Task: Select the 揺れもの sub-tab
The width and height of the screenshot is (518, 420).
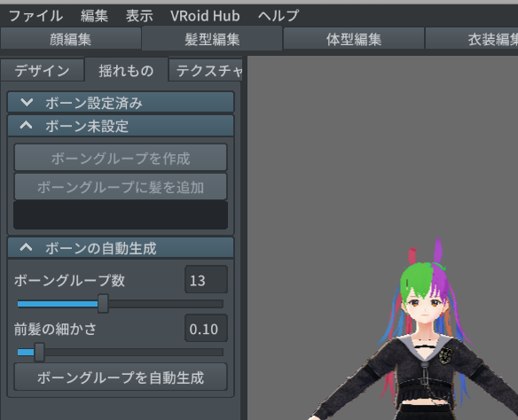Action: (126, 70)
